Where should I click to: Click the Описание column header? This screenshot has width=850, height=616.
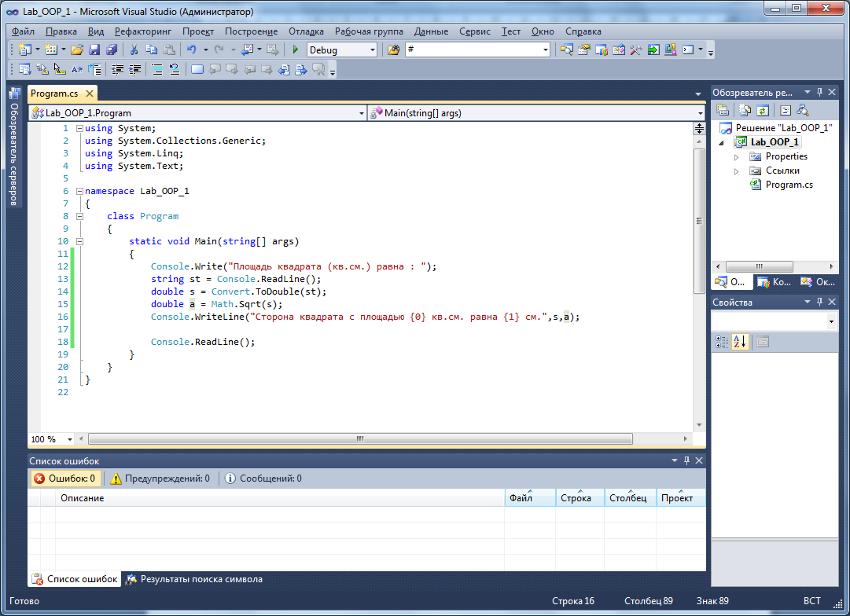coord(83,498)
